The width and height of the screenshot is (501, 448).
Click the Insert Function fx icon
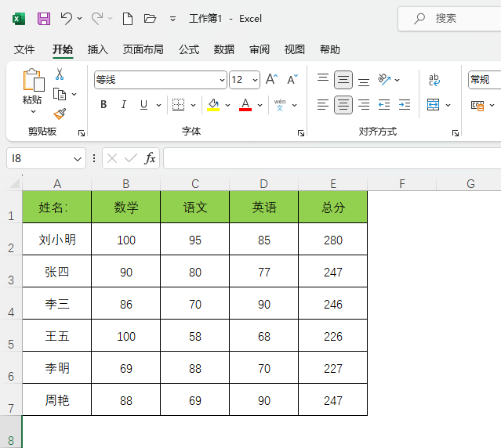pos(150,158)
